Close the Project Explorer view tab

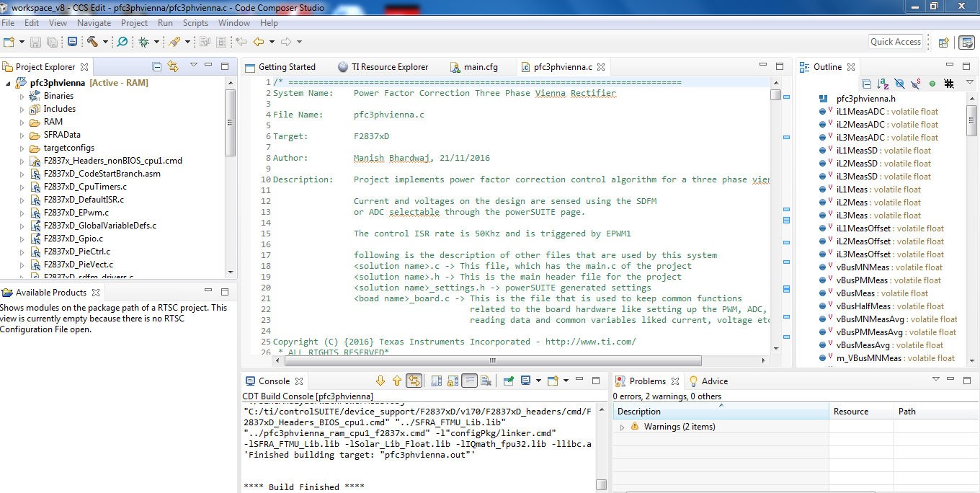(x=84, y=67)
